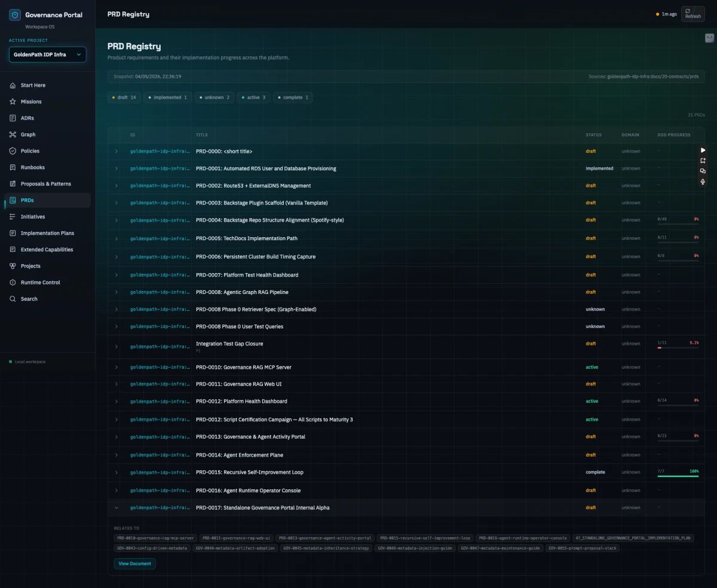Viewport: 717px width, 588px height.
Task: Open the Start Here home icon
Action: [x=13, y=85]
